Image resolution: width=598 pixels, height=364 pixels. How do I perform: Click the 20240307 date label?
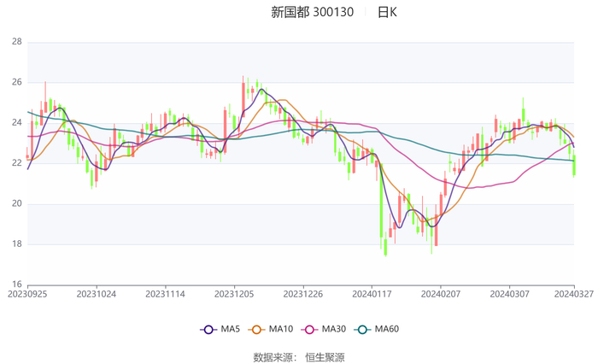click(508, 294)
